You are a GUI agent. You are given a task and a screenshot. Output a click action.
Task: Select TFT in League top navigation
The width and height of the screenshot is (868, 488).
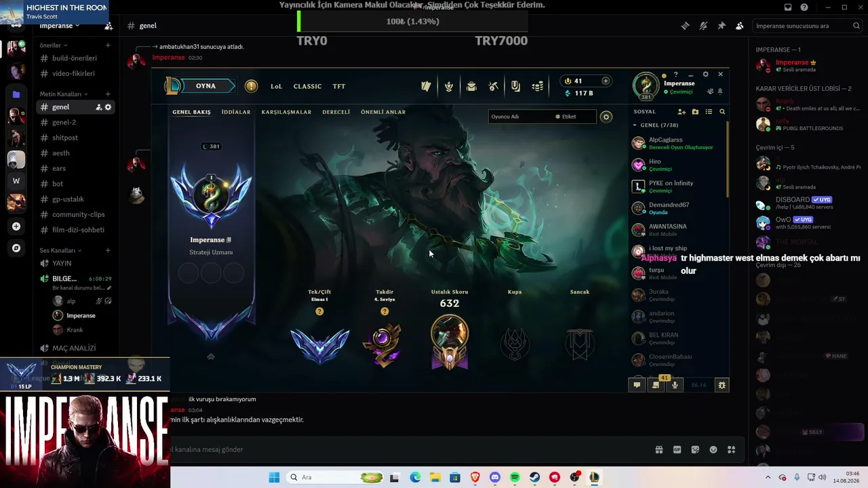tap(339, 86)
